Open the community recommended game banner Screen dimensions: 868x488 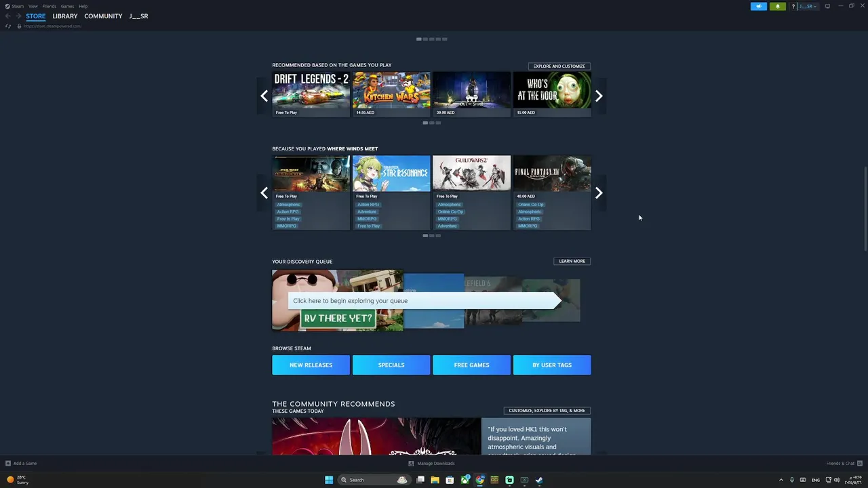click(376, 436)
